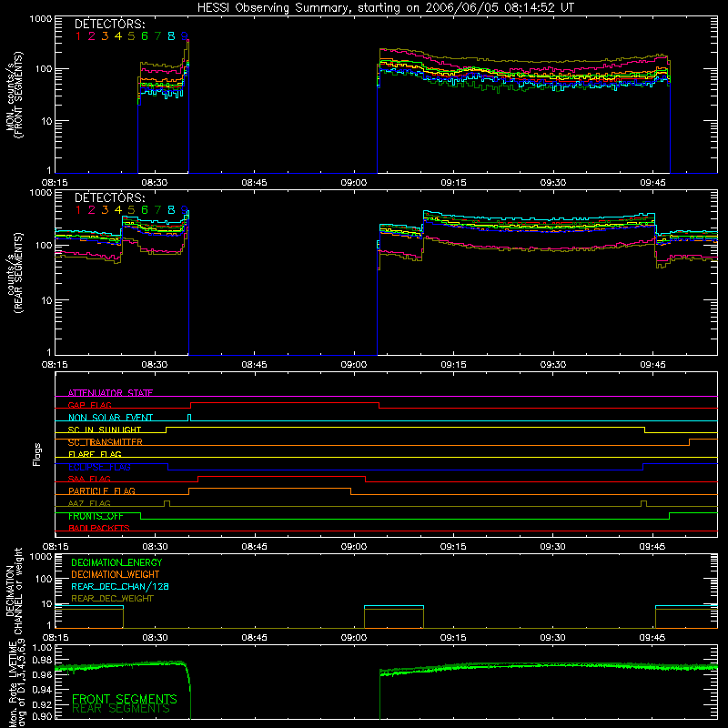Click the REAR_DEC_CHAN/128 legend entry

pos(120,587)
